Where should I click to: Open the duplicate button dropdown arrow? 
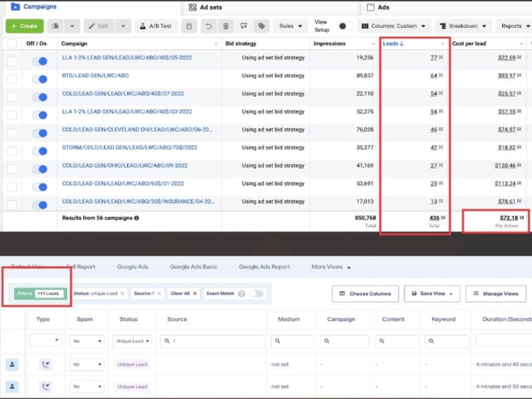click(72, 26)
